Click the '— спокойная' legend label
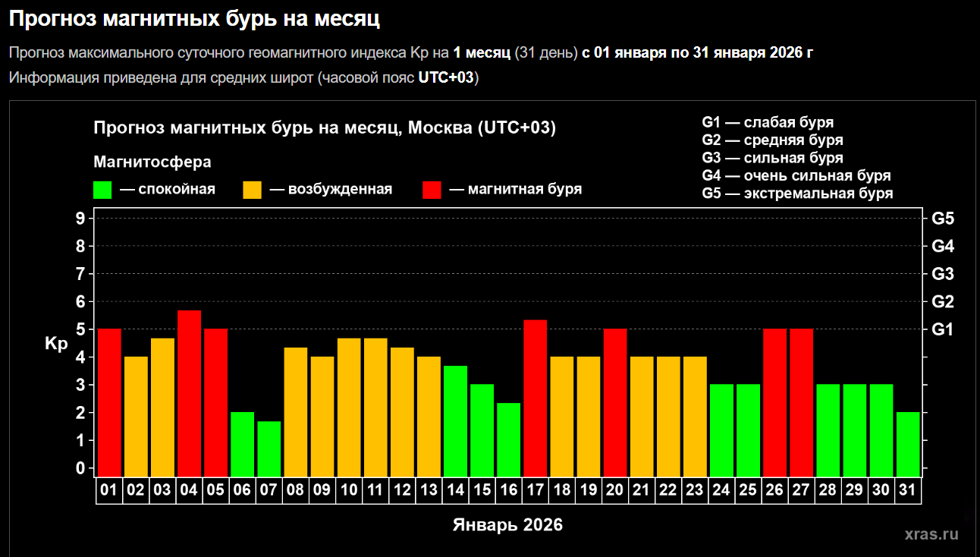 [167, 189]
